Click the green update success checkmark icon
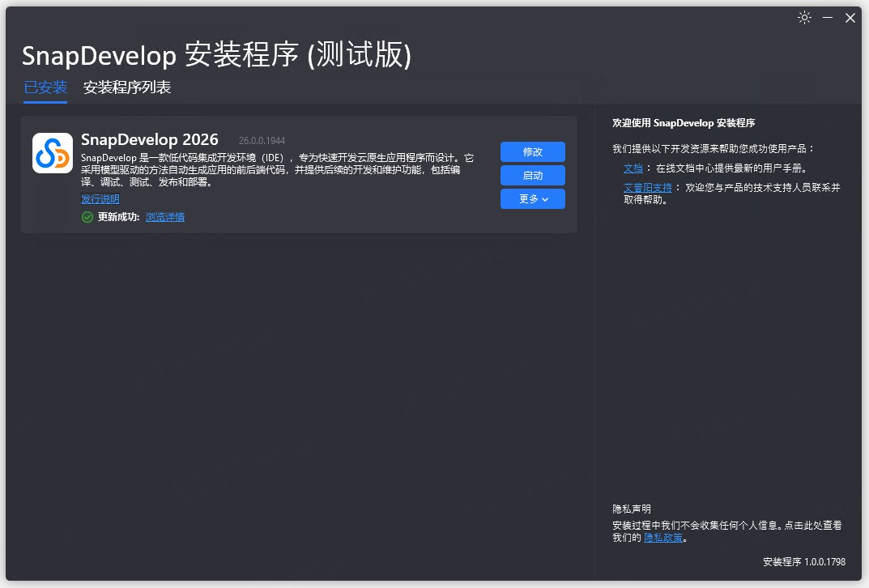 click(87, 217)
